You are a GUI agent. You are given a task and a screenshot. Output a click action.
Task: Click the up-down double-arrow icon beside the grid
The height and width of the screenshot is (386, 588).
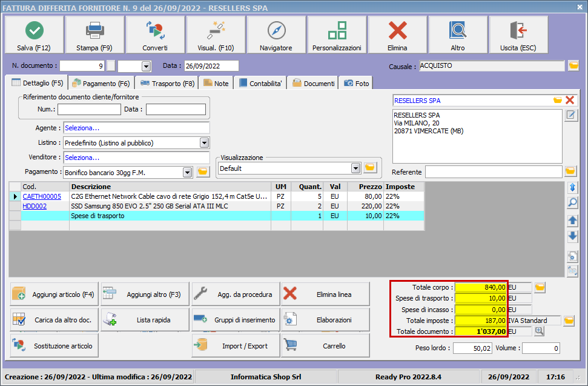(x=573, y=187)
